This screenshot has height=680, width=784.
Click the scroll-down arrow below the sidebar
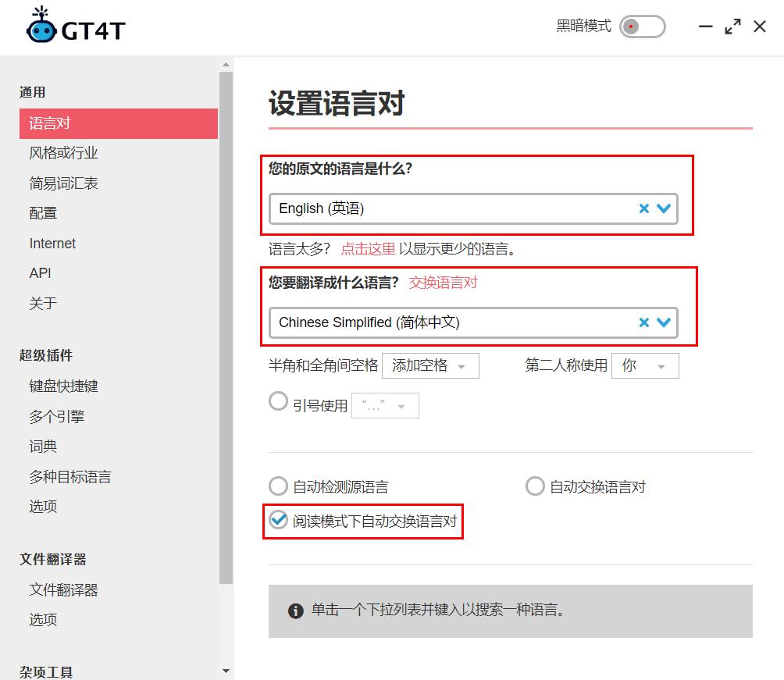pyautogui.click(x=226, y=670)
